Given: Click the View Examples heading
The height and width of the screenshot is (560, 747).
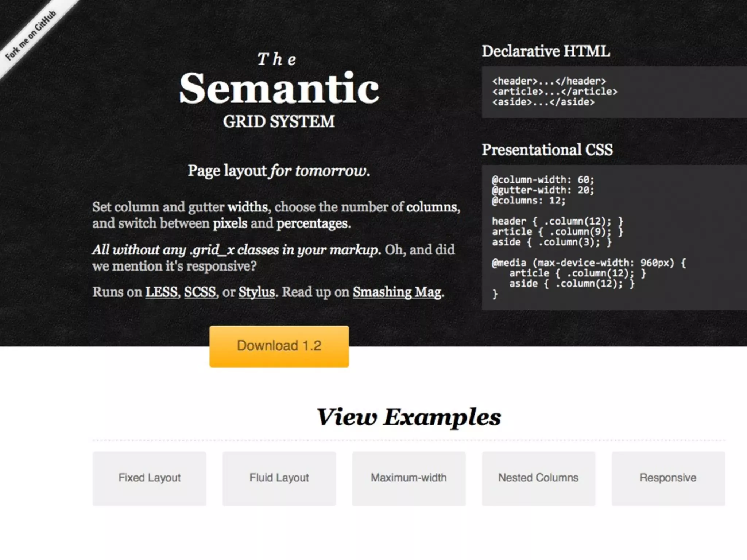Looking at the screenshot, I should click(x=409, y=417).
